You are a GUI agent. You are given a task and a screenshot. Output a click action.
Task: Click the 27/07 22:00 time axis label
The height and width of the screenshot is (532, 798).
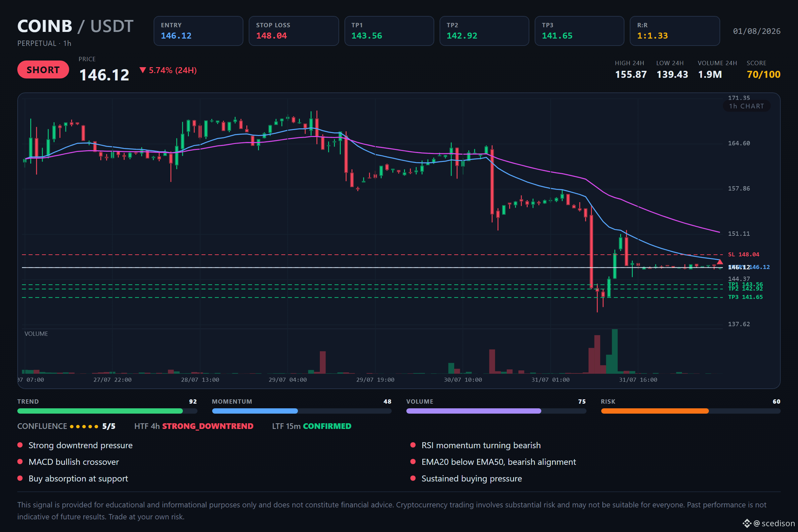(112, 380)
